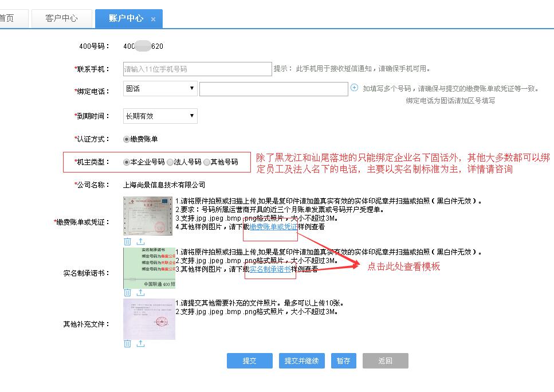Select the 缴费账单 认证方式 radio button
The image size is (554, 392).
pyautogui.click(x=127, y=139)
